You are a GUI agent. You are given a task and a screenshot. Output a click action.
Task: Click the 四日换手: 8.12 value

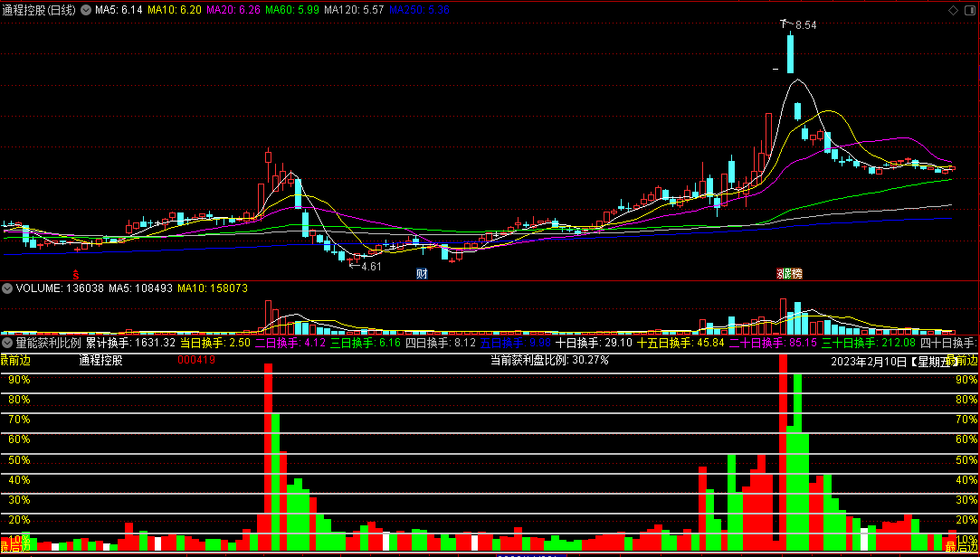pyautogui.click(x=441, y=343)
